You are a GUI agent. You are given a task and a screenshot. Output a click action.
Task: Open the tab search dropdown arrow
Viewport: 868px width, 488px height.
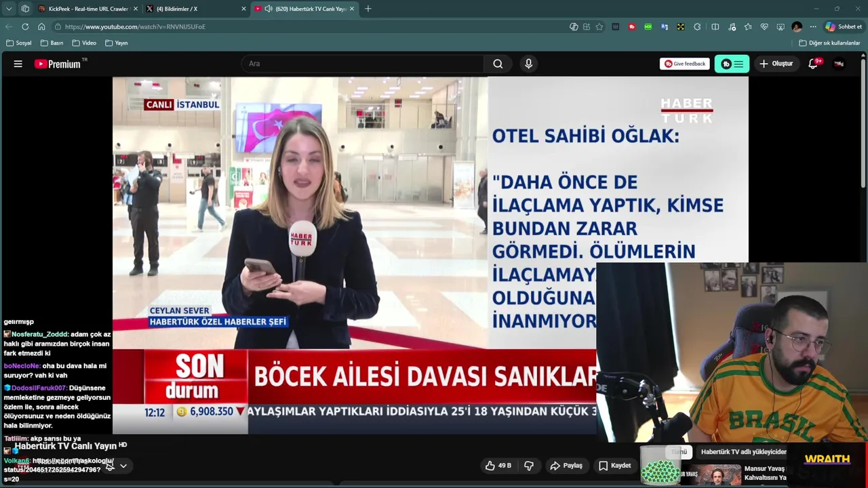pos(9,9)
